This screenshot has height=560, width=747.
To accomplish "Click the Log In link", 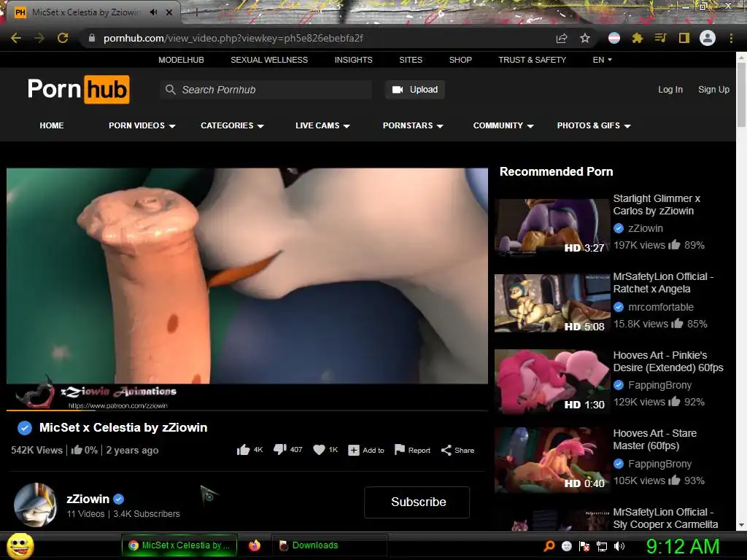I will [x=670, y=90].
